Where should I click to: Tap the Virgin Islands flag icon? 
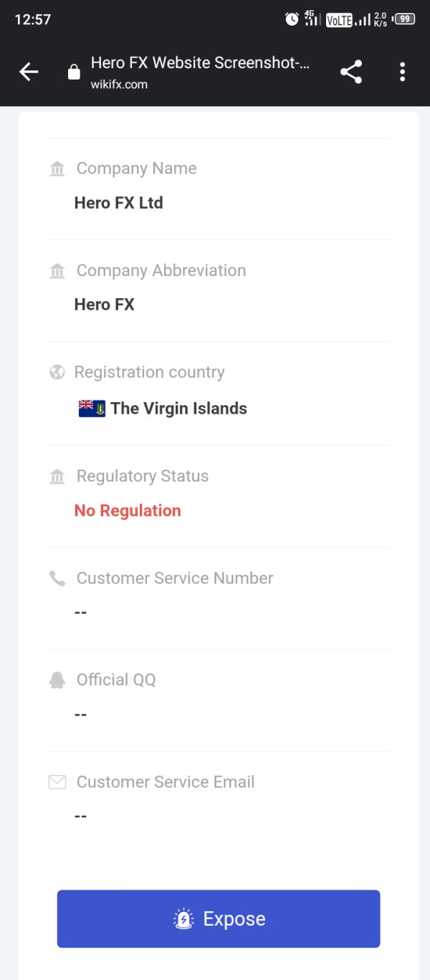pos(92,409)
